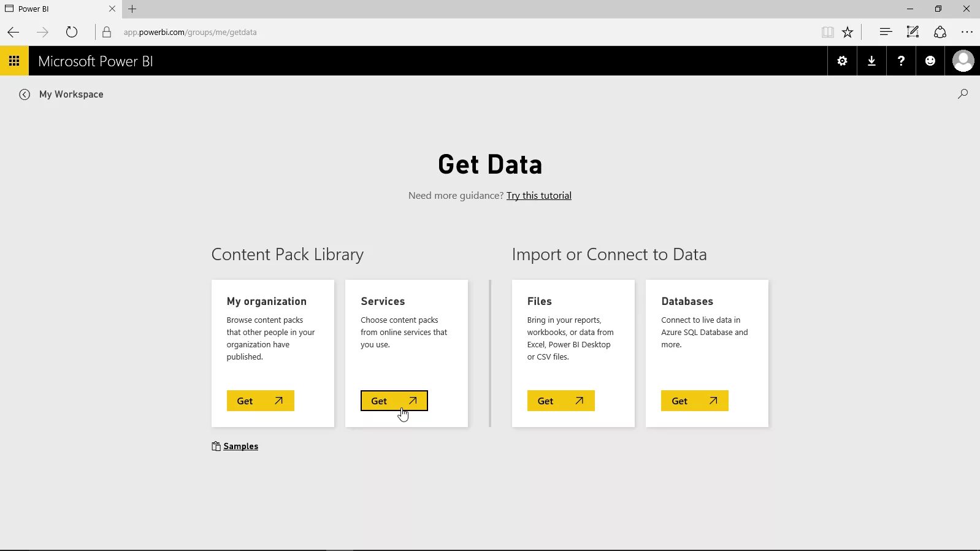Click the Files card heading
Viewport: 980px width, 551px height.
coord(540,301)
